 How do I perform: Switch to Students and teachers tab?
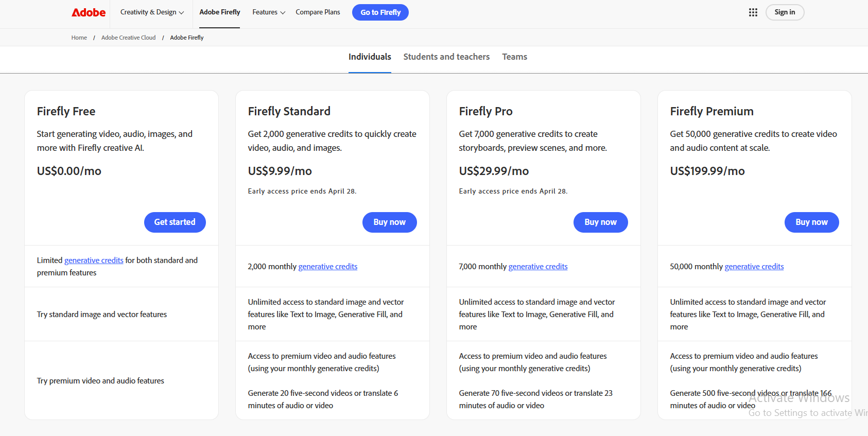pyautogui.click(x=446, y=57)
